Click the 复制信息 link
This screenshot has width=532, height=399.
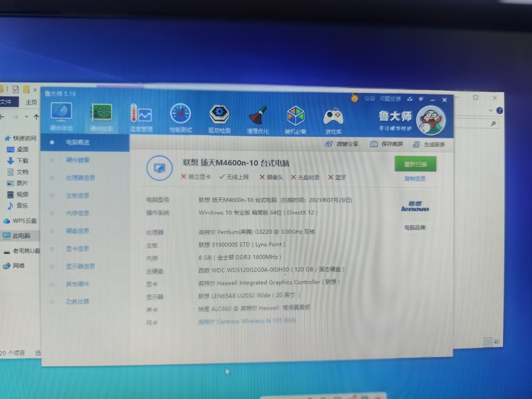[x=414, y=179]
